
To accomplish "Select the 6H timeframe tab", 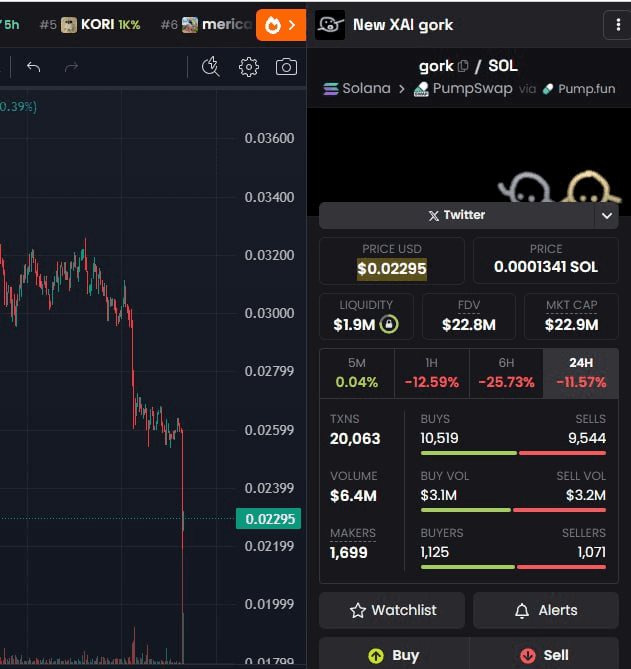I will (x=506, y=373).
